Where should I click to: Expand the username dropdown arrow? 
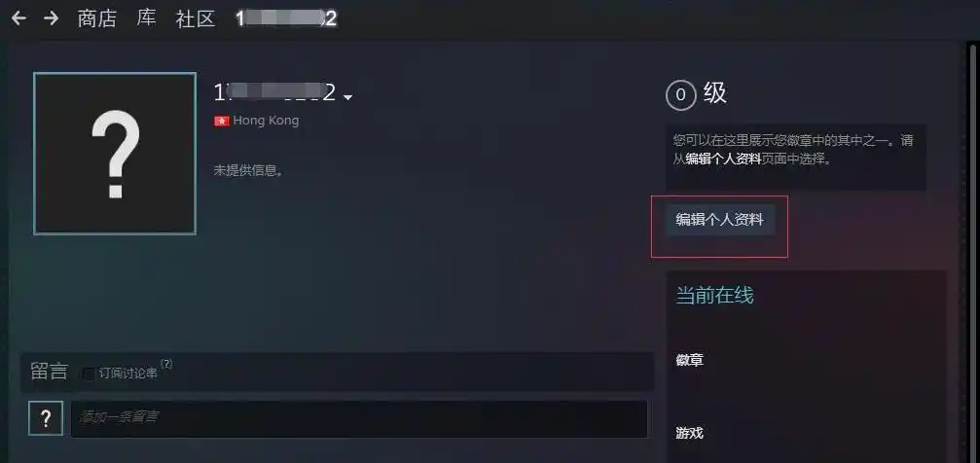point(348,97)
